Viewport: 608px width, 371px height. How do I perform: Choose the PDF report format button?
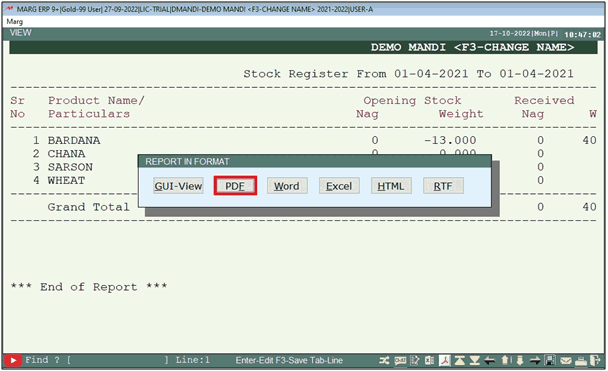click(235, 186)
